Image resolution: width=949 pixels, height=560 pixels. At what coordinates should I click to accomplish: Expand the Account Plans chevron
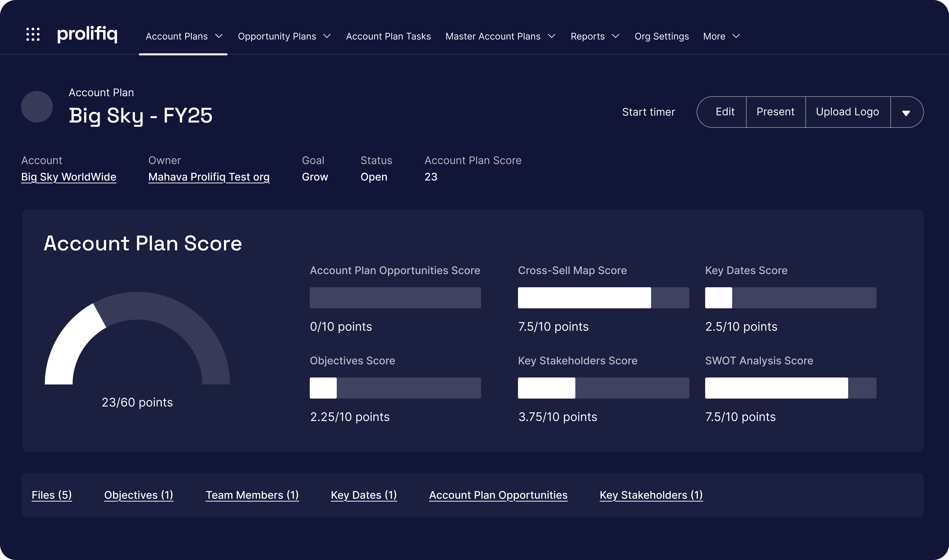(x=219, y=36)
